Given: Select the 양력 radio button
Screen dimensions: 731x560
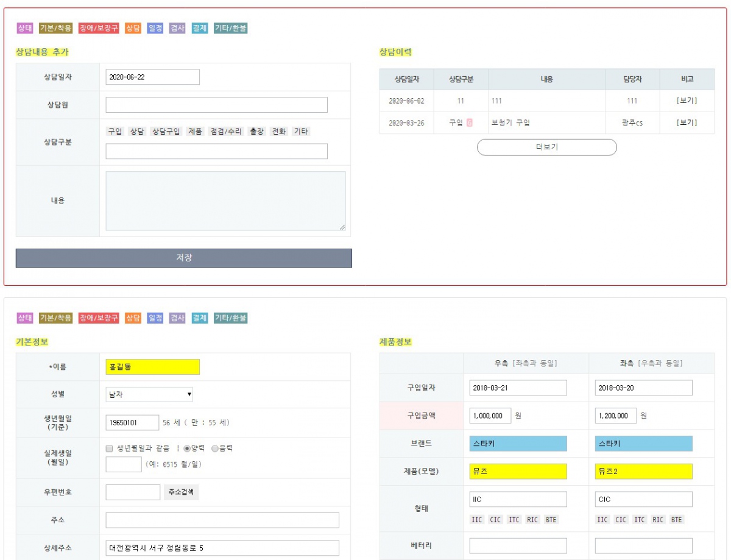Looking at the screenshot, I should pos(187,448).
